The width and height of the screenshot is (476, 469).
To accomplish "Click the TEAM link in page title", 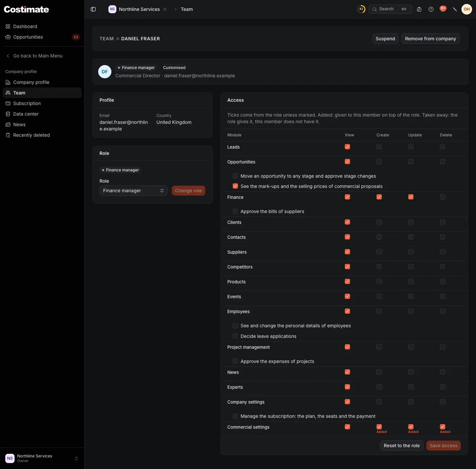I will (x=106, y=39).
